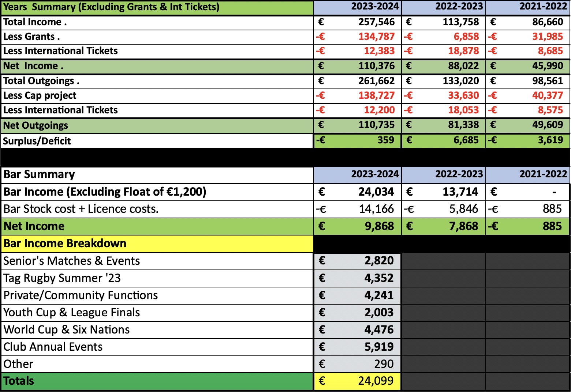Screen dimensions: 571x392
Task: Select the Youth Cup value 2,003
Action: click(379, 312)
